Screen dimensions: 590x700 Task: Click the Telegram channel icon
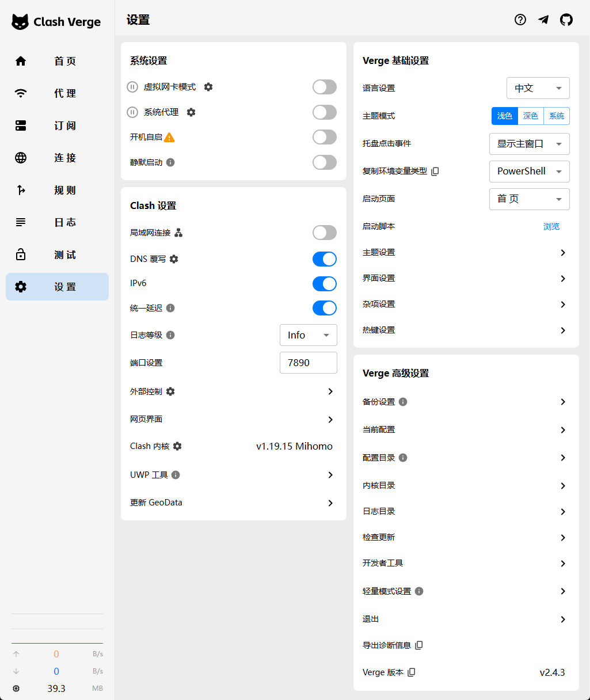pos(543,20)
